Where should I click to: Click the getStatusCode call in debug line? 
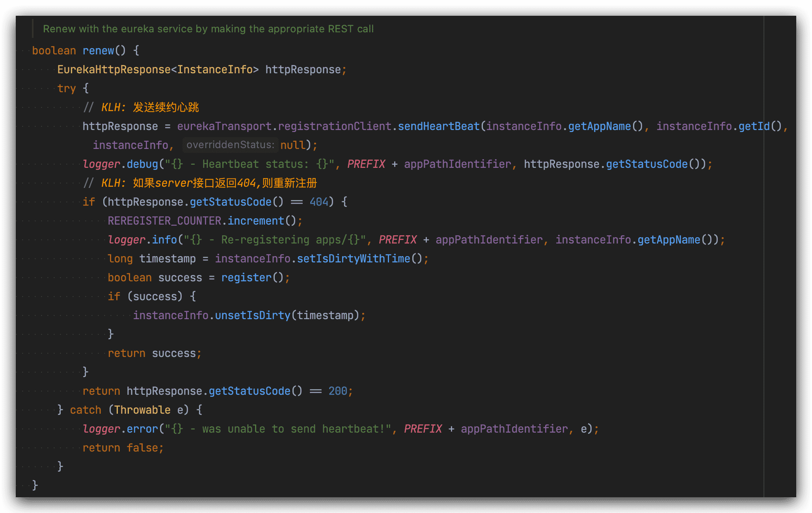coord(646,164)
